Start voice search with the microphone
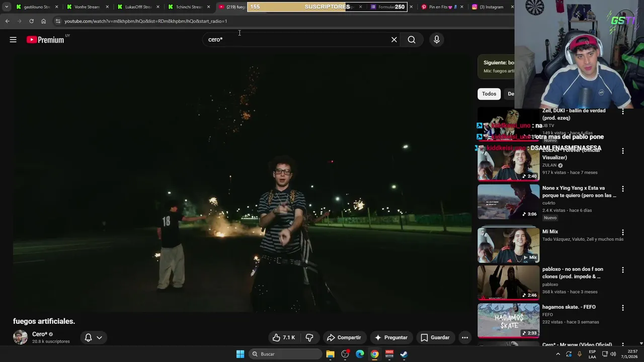 point(437,40)
